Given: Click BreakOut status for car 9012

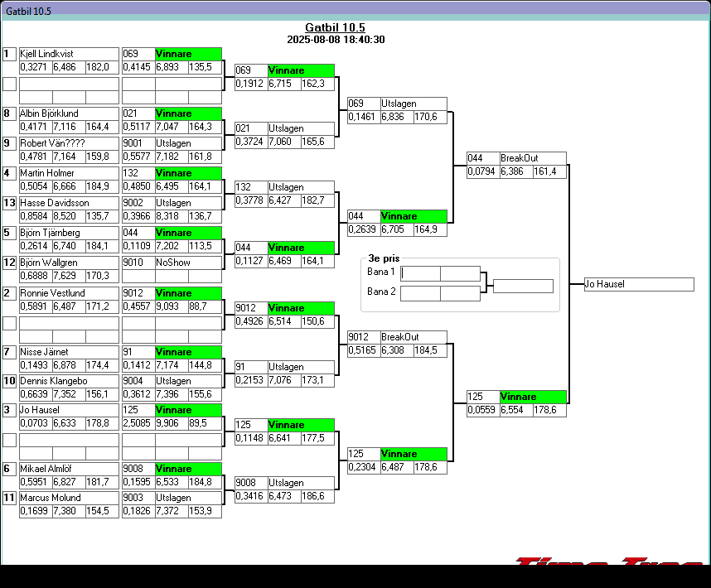Looking at the screenshot, I should click(x=413, y=337).
